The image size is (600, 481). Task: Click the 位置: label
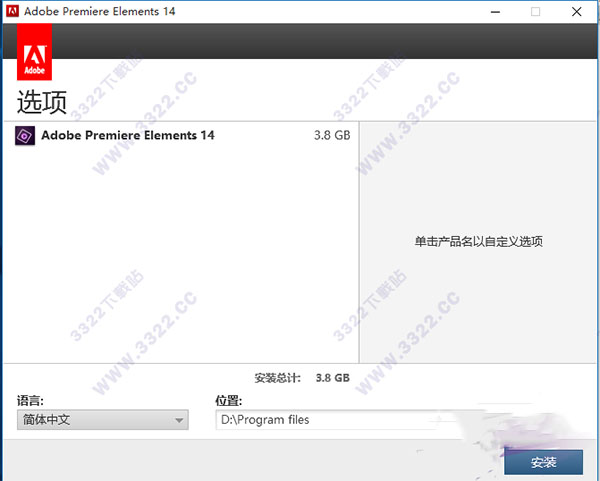228,401
